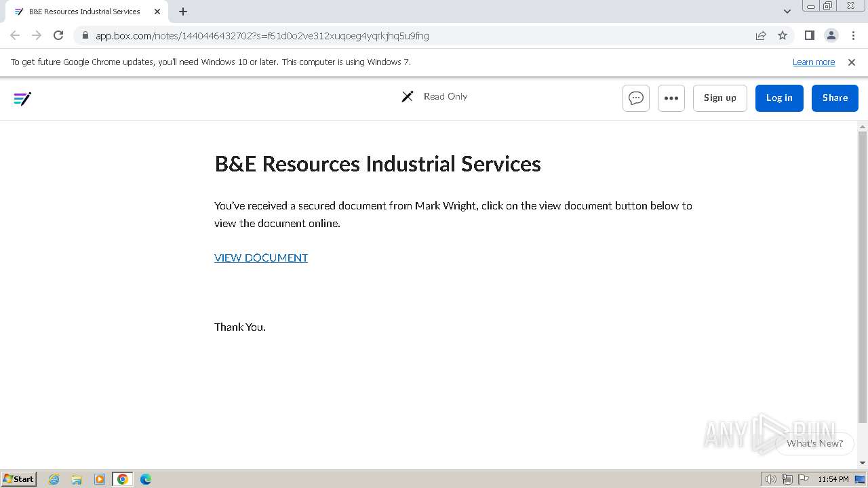
Task: Open the Box Notes logo
Action: pyautogui.click(x=22, y=99)
